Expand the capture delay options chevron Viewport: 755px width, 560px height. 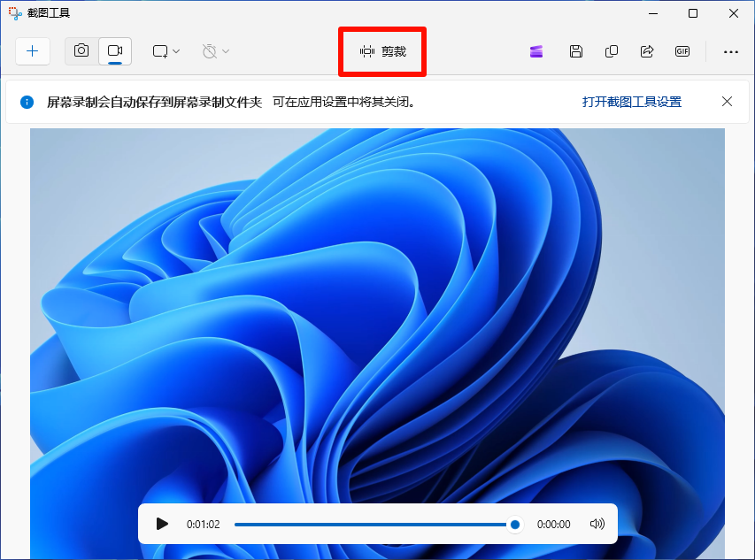click(227, 51)
